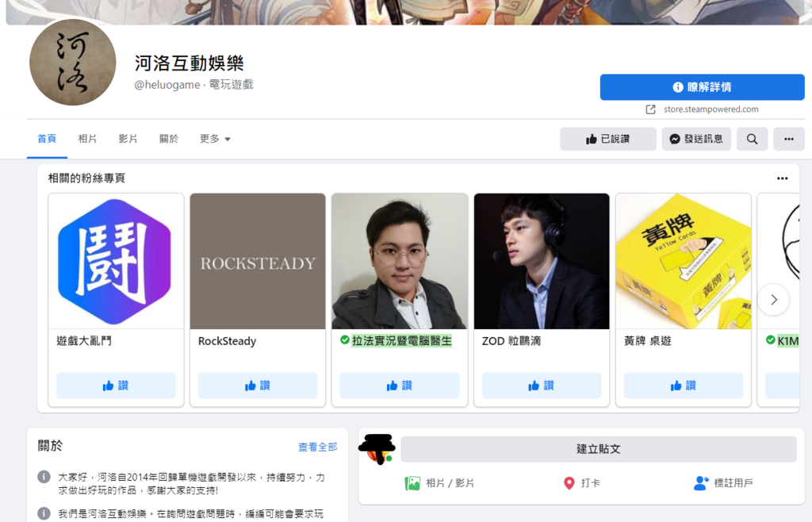This screenshot has height=522, width=812.
Task: Click the 遊戲大亂鬥 page name
Action: click(84, 341)
